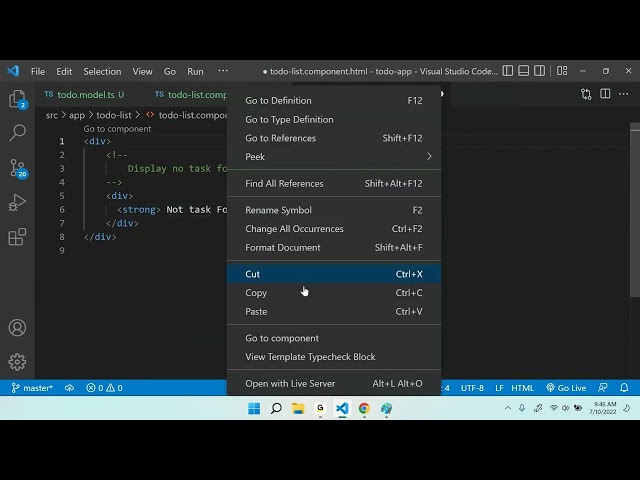Screen dimensions: 640x480
Task: Open the View menu
Action: pos(142,71)
